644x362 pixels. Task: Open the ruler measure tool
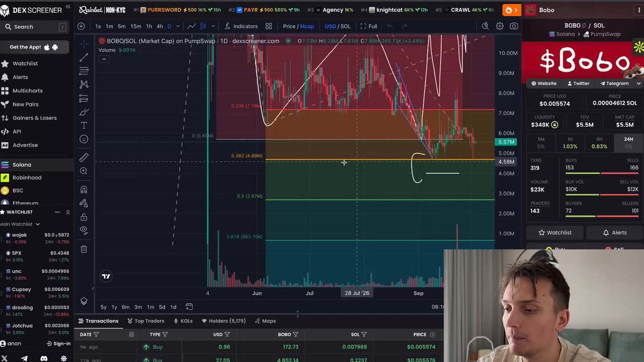point(84,157)
